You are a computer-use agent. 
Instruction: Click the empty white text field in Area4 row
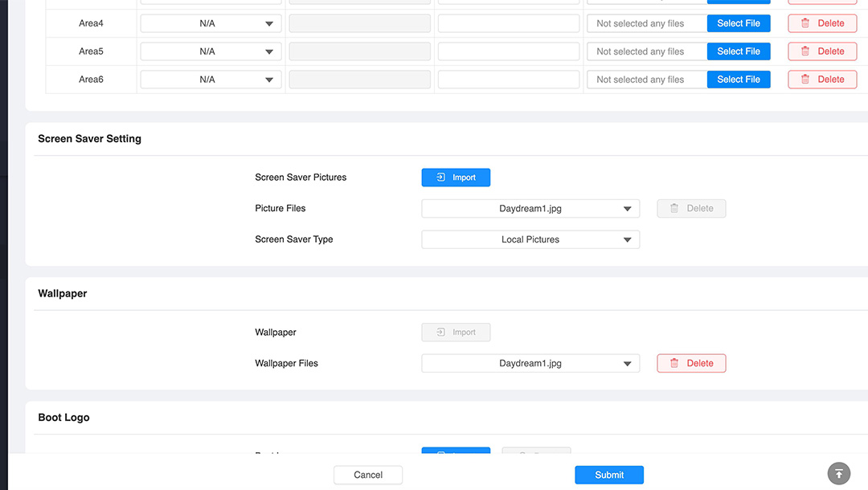click(x=509, y=23)
